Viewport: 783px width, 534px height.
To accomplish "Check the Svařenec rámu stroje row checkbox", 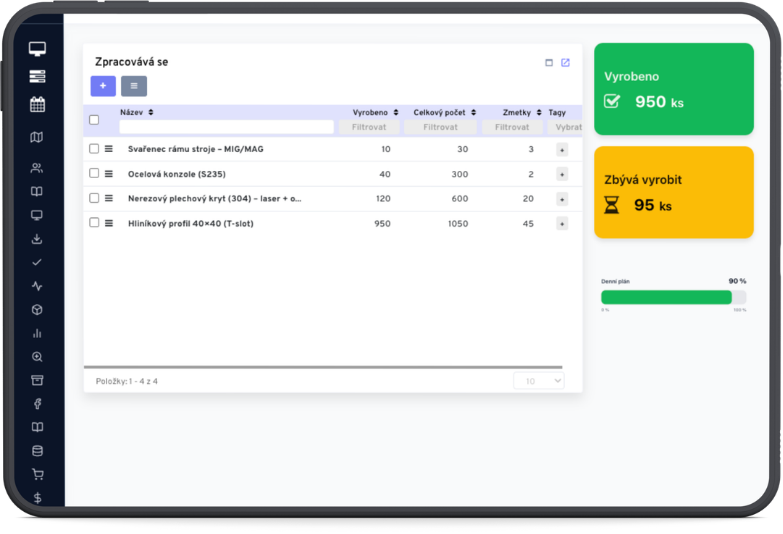I will pyautogui.click(x=94, y=149).
